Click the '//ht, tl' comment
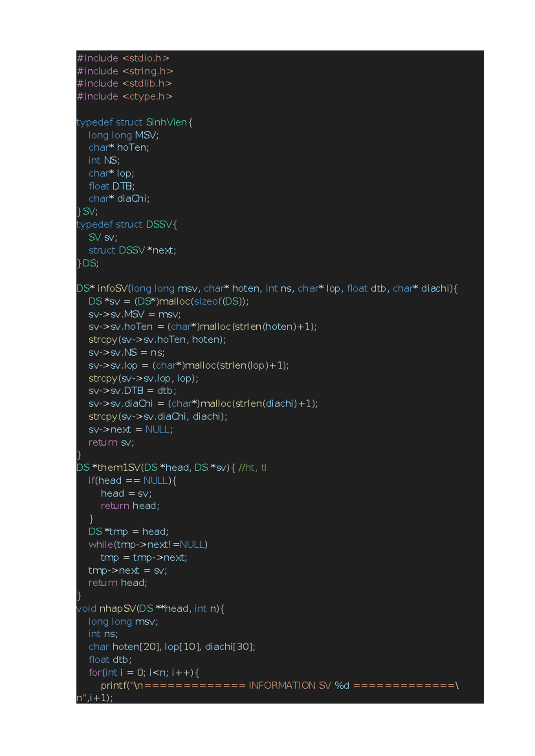 [x=253, y=468]
